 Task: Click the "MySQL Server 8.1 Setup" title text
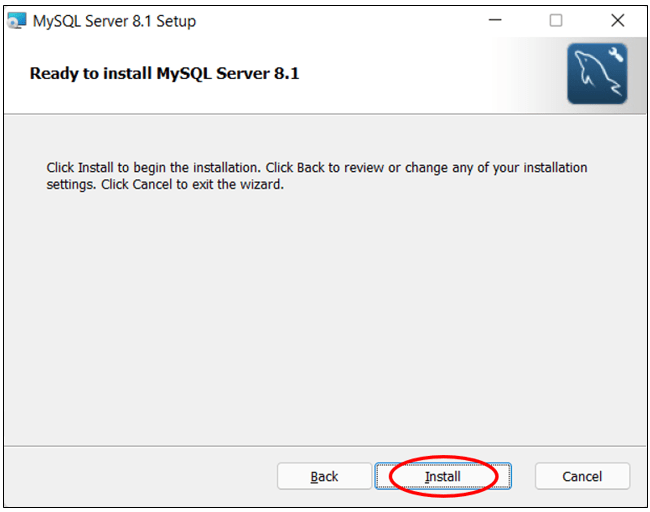coord(114,21)
